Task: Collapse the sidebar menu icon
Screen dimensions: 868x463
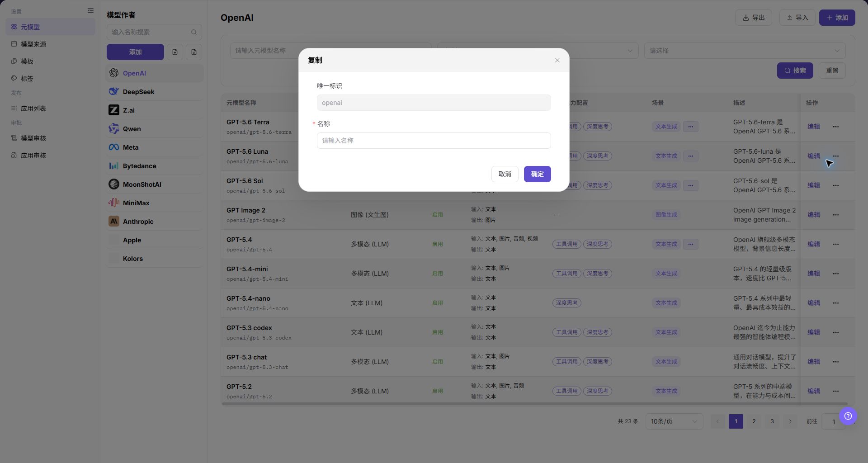Action: (x=90, y=11)
